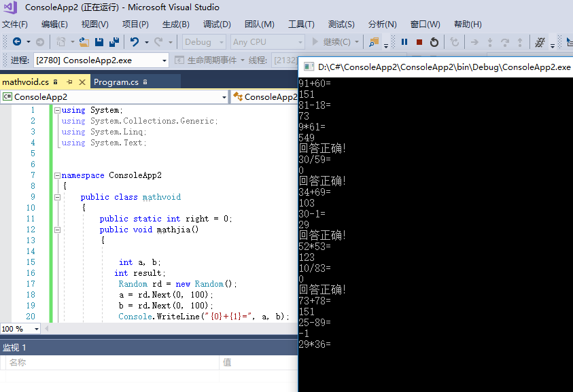Viewport: 573px width, 392px height.
Task: Click the Redo icon
Action: pos(158,42)
